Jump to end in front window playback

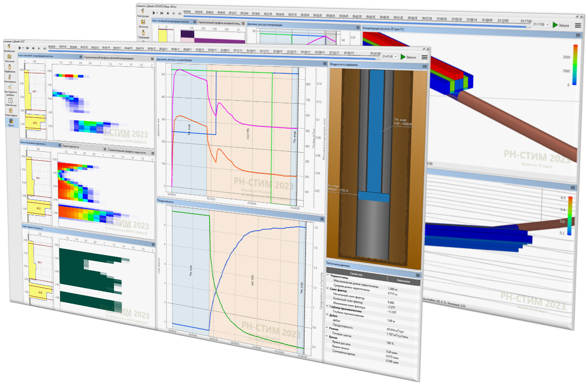44,48
